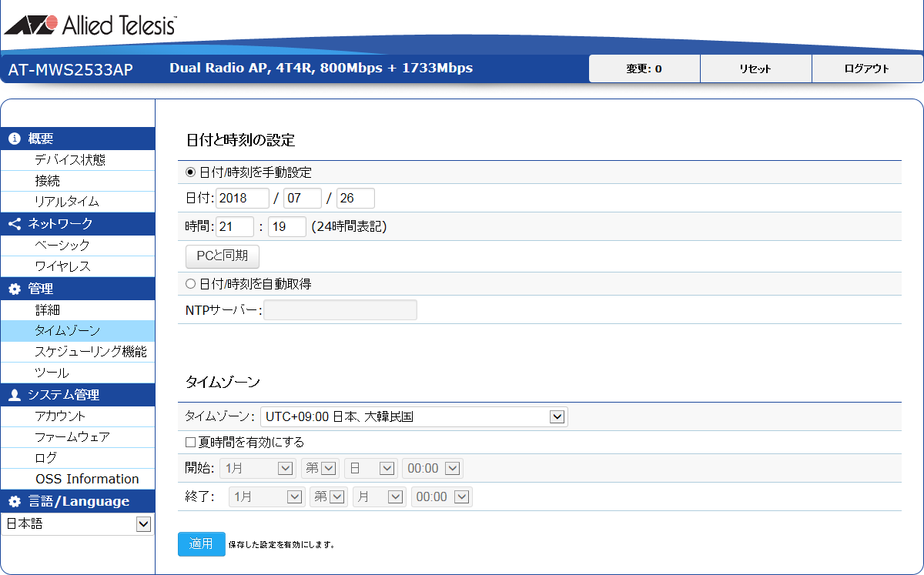Go to スケジューリング機能 menu item

coord(90,352)
